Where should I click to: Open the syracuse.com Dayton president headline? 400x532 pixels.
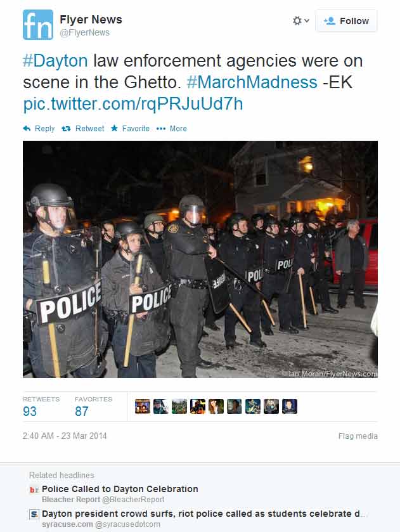click(x=205, y=514)
